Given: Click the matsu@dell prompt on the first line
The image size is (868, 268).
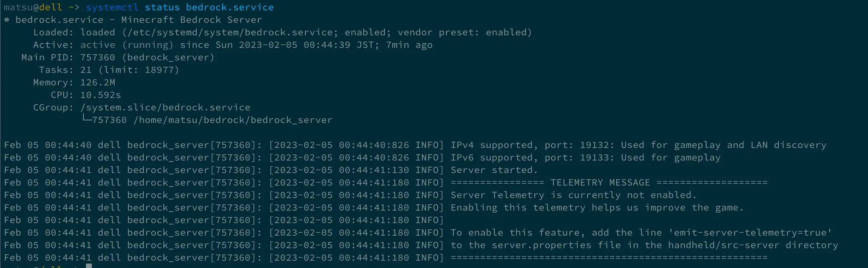Looking at the screenshot, I should click(33, 7).
